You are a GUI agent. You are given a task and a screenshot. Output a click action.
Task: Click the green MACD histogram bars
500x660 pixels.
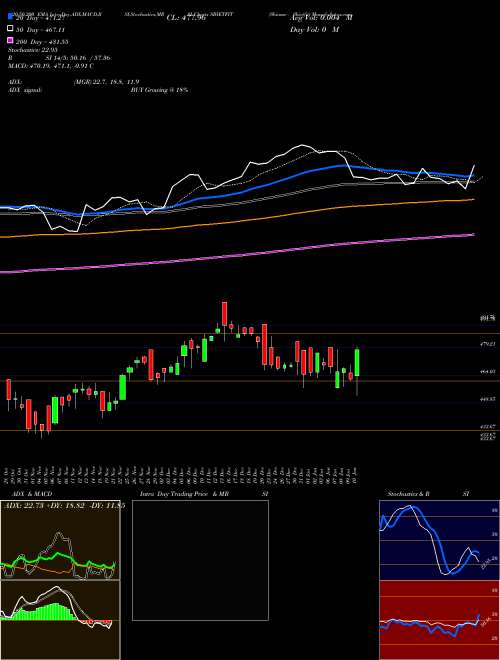tap(42, 612)
